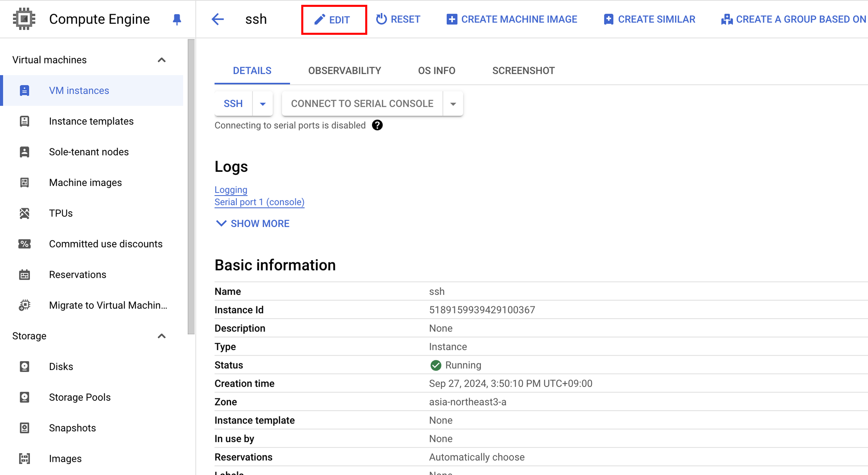Collapse the Storage section
Viewport: 868px width, 475px height.
click(x=162, y=336)
